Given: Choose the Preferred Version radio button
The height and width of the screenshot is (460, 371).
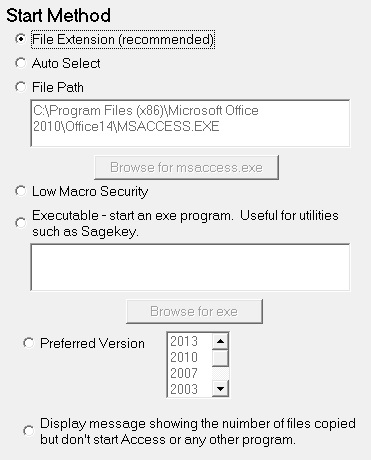Looking at the screenshot, I should [x=28, y=343].
